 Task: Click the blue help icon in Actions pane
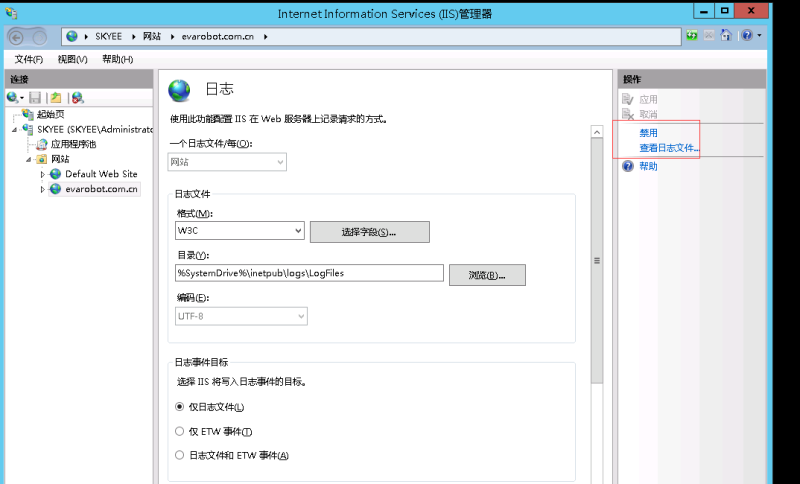coord(628,166)
